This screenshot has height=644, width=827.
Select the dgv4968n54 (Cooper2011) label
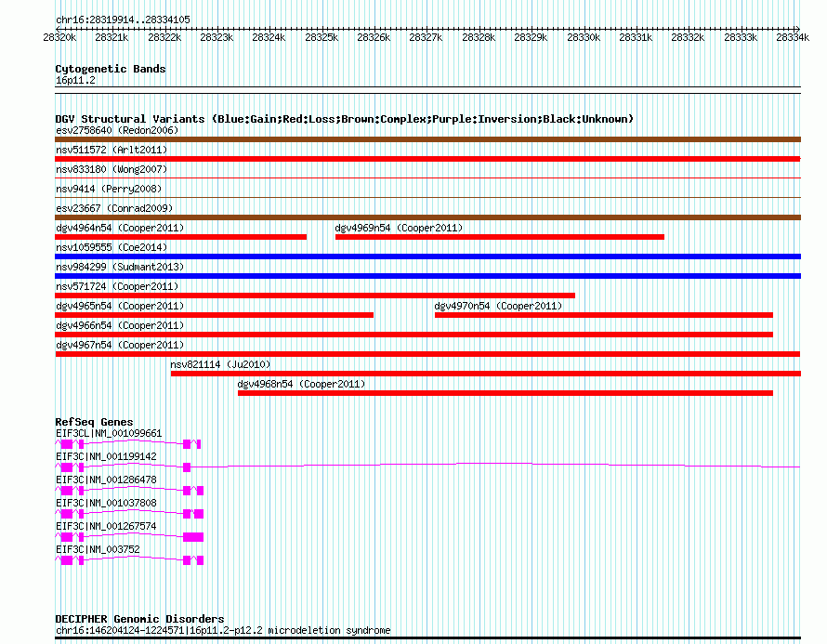[301, 384]
